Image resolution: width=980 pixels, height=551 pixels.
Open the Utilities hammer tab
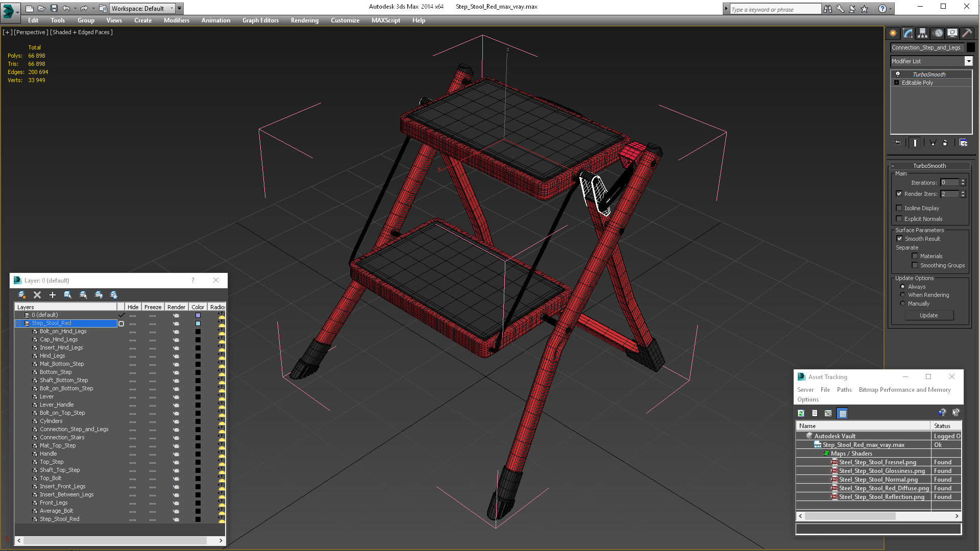pyautogui.click(x=967, y=33)
